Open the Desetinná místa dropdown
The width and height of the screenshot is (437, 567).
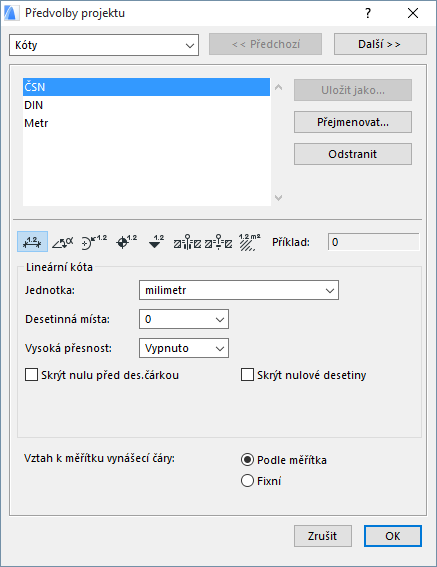click(x=184, y=319)
